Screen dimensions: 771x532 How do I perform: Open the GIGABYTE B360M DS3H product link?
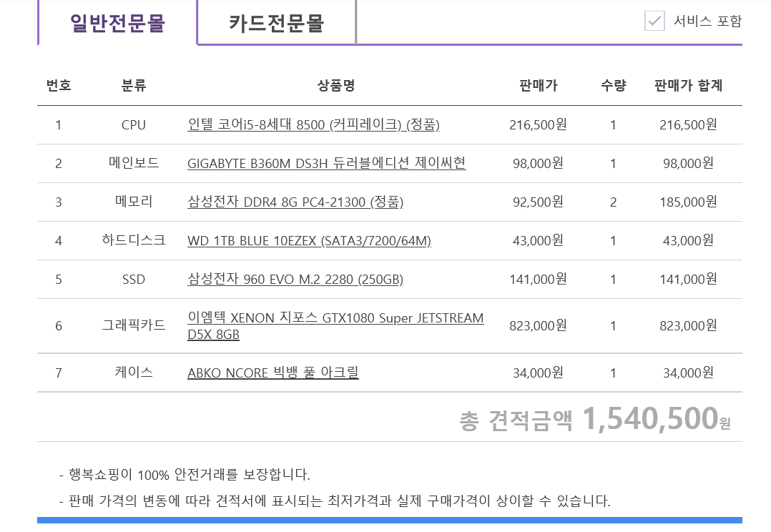tap(326, 163)
